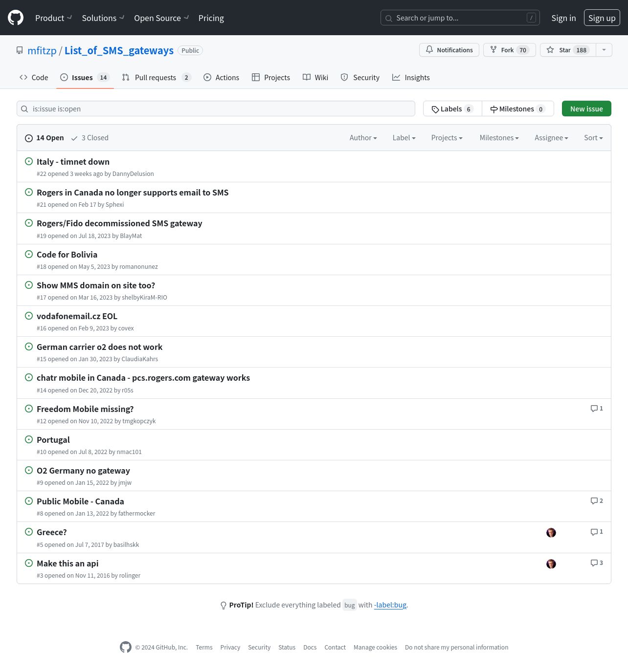Viewport: 628px width, 672px height.
Task: Open Terms in footer
Action: [x=204, y=647]
